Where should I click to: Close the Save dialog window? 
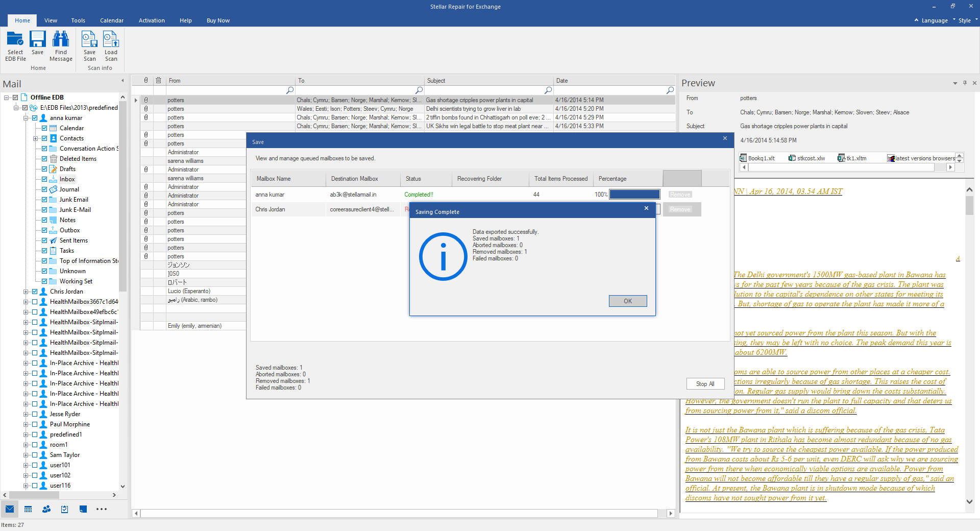(725, 138)
